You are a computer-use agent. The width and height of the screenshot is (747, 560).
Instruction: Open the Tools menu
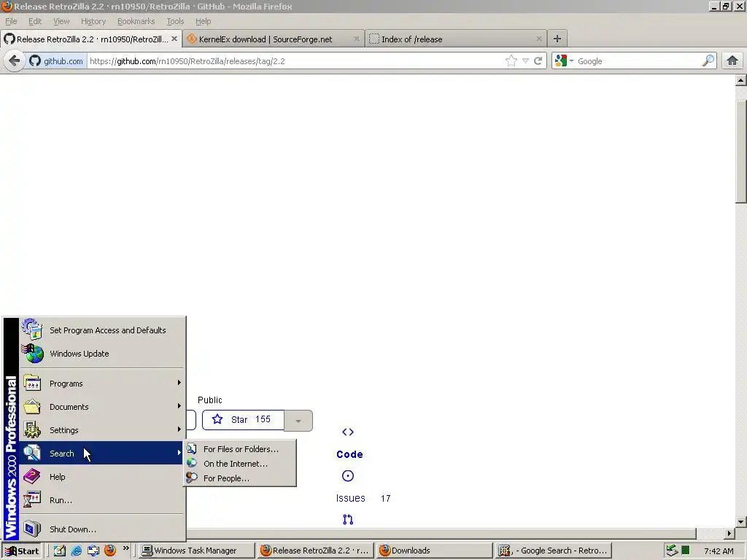(x=175, y=21)
